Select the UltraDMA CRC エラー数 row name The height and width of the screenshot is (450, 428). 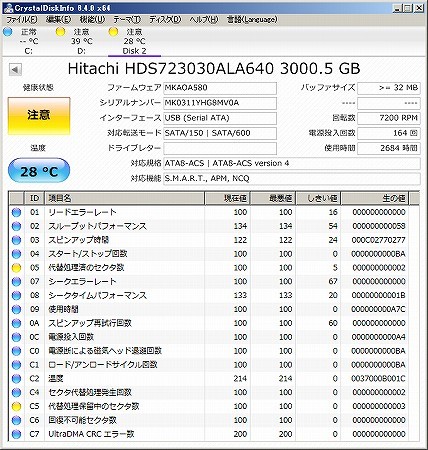[91, 434]
